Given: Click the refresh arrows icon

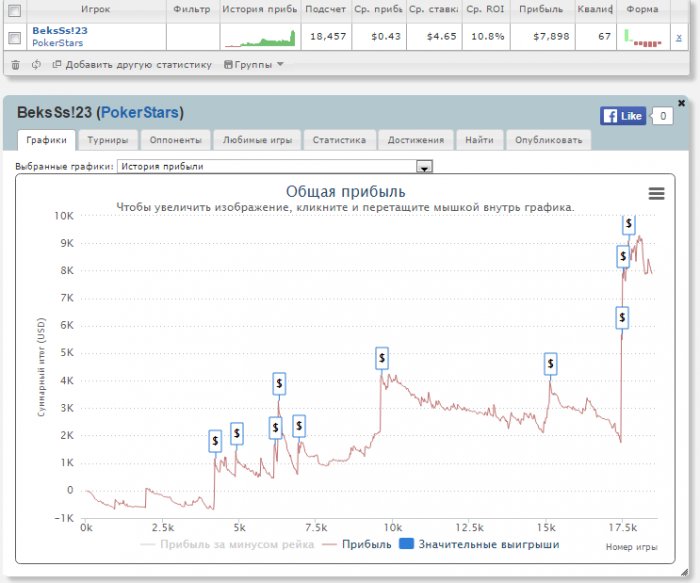Looking at the screenshot, I should 36,65.
